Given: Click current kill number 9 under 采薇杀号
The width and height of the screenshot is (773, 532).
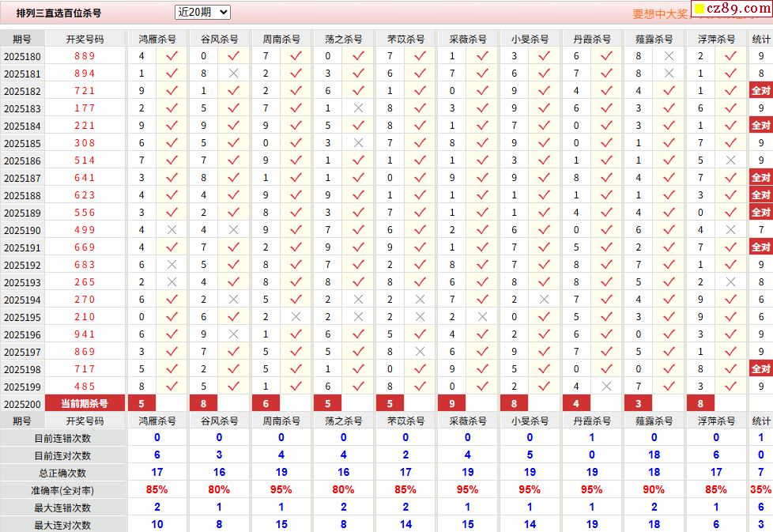Looking at the screenshot, I should click(x=452, y=403).
